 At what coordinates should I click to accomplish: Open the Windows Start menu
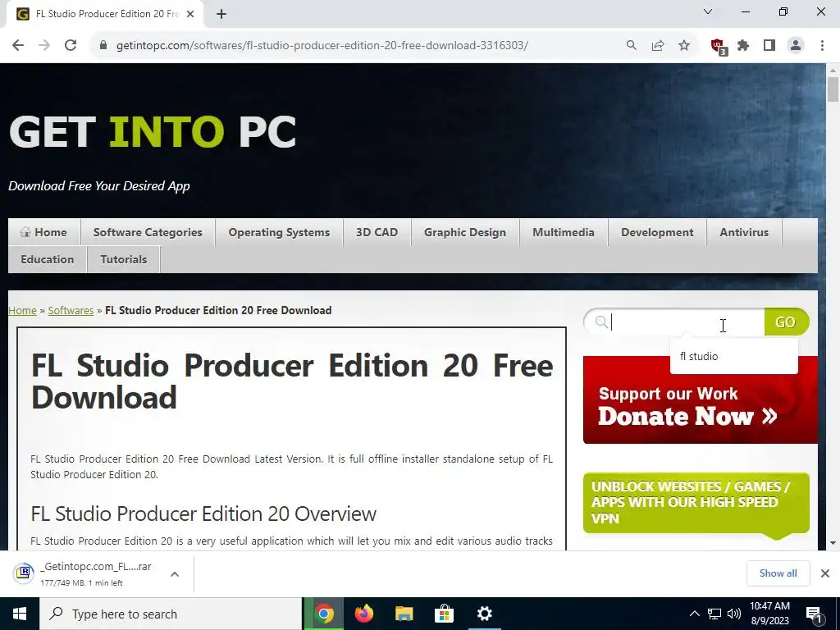[x=20, y=614]
